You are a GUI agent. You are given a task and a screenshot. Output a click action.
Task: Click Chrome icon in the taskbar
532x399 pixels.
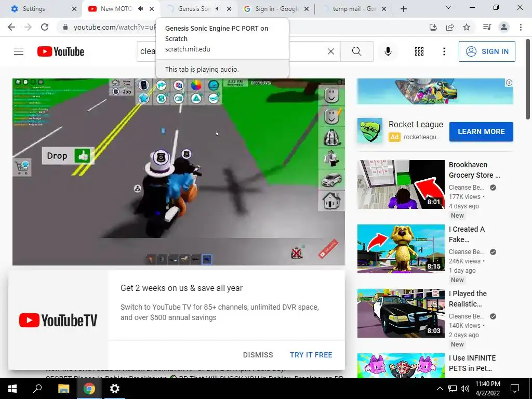point(89,389)
